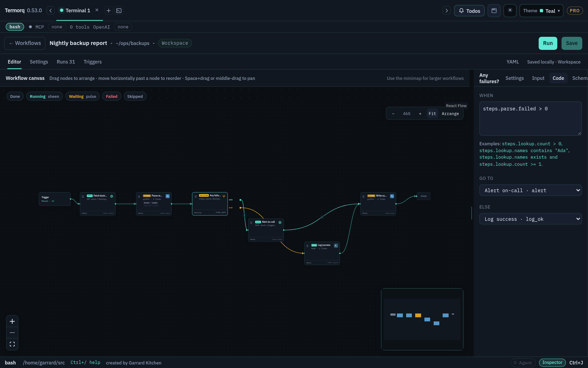Switch to the Settings workflow tab
Screen dimensions: 588x368
click(39, 62)
